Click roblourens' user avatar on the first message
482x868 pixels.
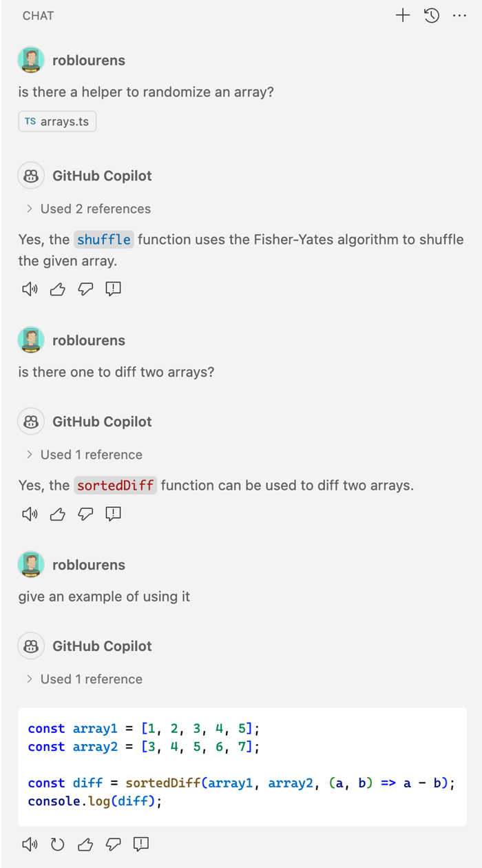coord(30,60)
